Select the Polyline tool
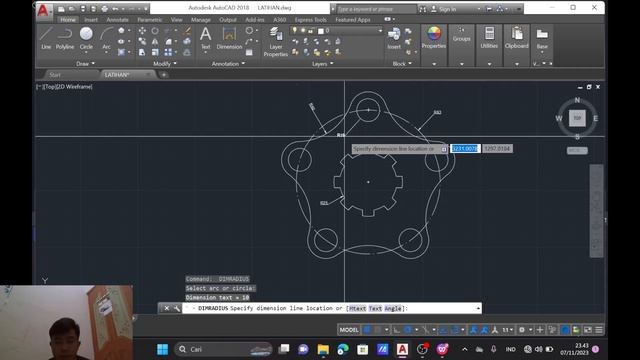The width and height of the screenshot is (640, 360). pyautogui.click(x=65, y=38)
